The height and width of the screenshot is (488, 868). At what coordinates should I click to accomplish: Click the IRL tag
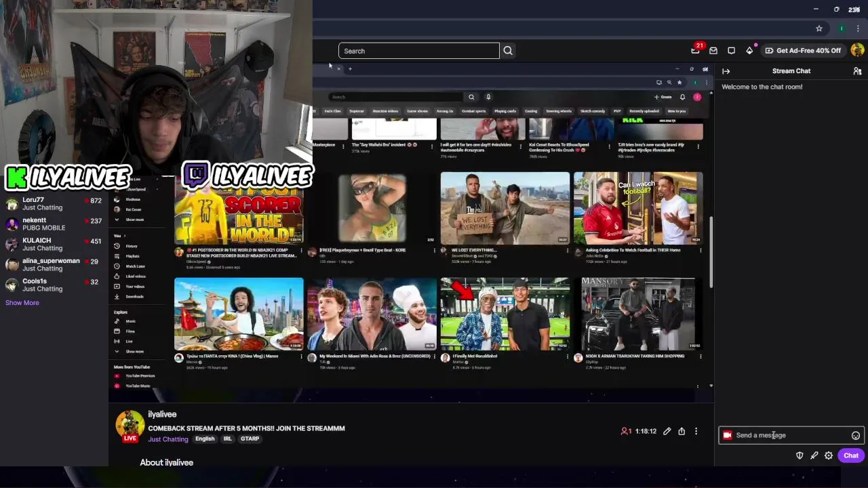[x=227, y=439]
